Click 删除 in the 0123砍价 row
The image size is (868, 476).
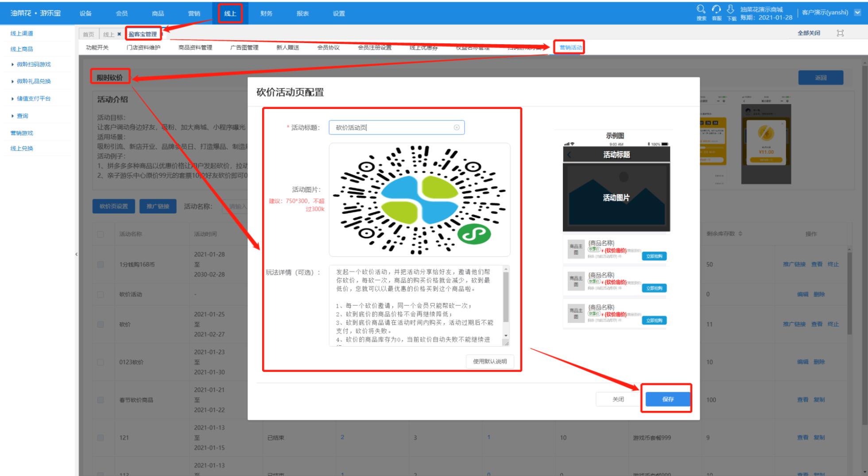(819, 362)
